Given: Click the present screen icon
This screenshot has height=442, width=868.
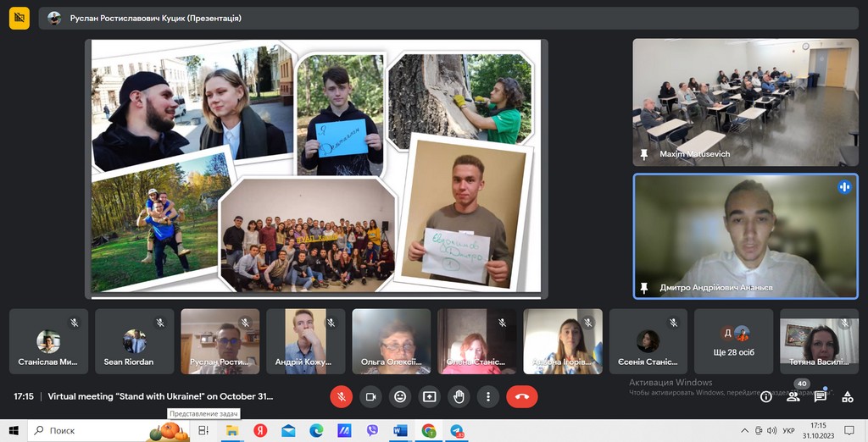Looking at the screenshot, I should click(x=430, y=396).
